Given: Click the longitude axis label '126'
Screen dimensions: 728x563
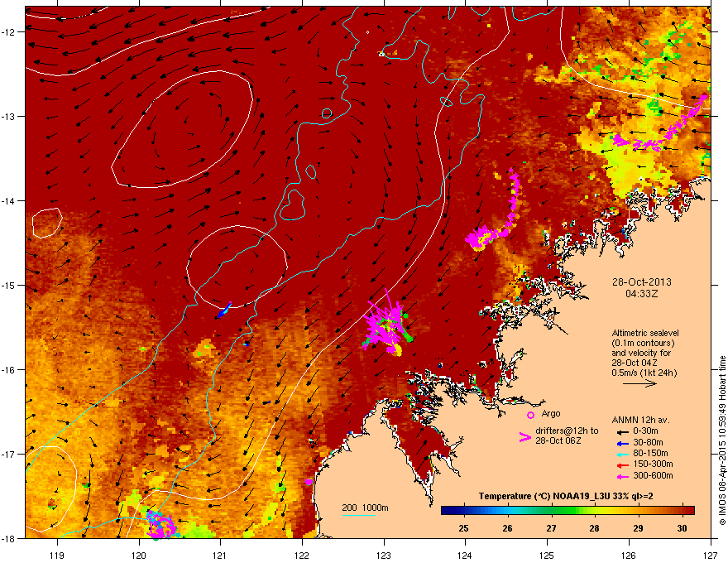Looking at the screenshot, I should coord(629,555).
